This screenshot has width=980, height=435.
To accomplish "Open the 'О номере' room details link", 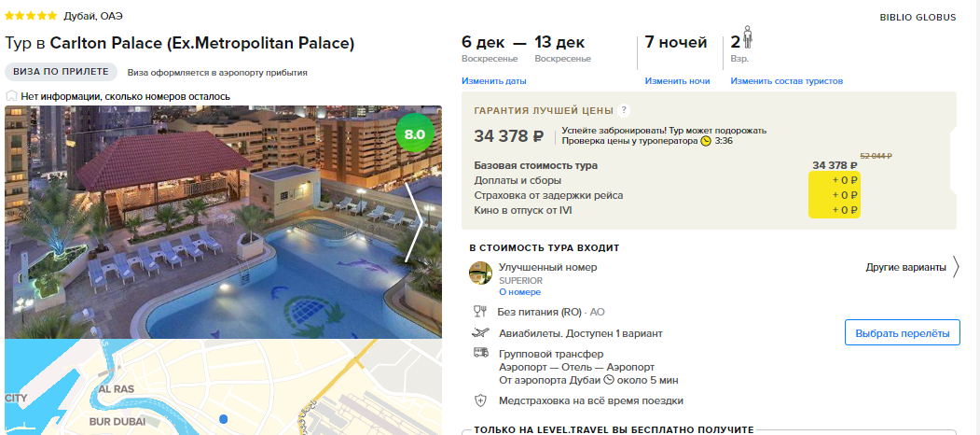I will (x=520, y=292).
